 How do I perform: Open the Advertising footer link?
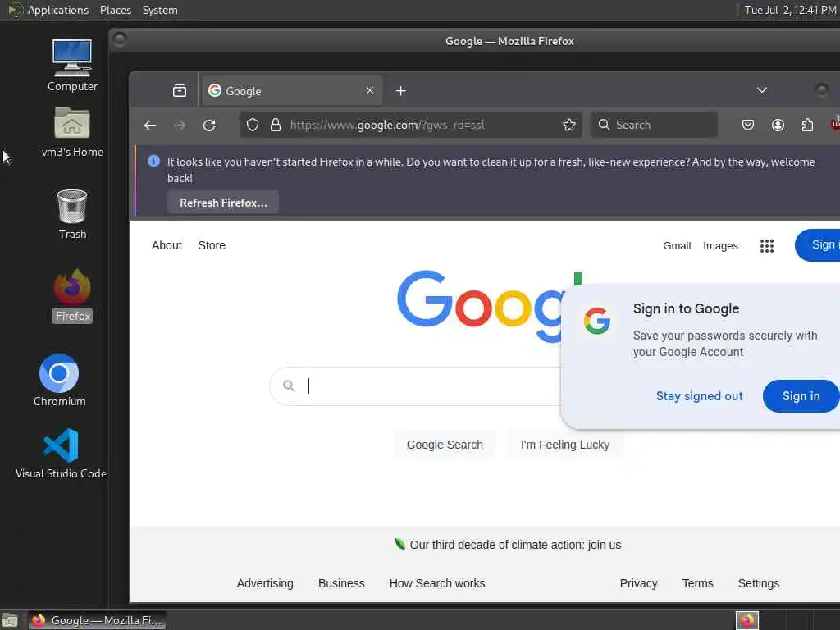(x=265, y=583)
